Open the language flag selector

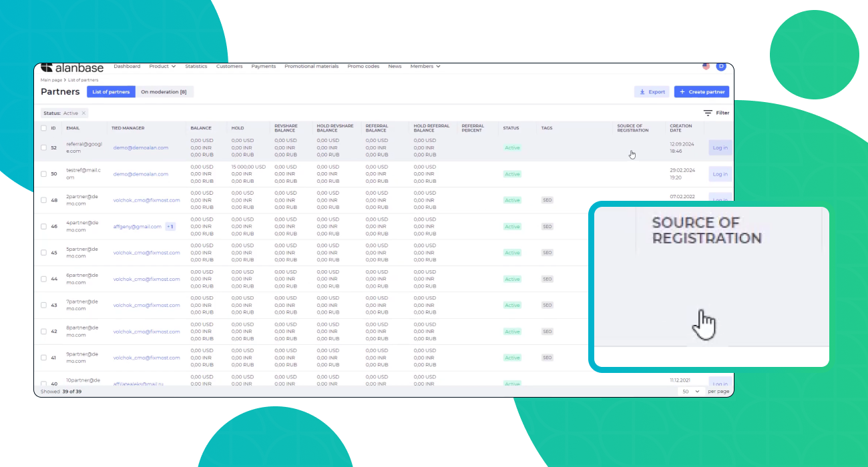click(x=706, y=67)
